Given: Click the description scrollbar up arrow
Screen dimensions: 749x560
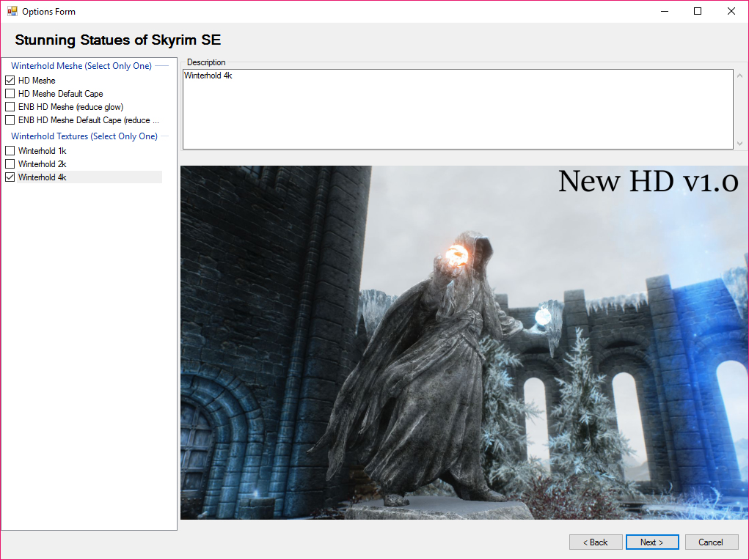Looking at the screenshot, I should (739, 75).
